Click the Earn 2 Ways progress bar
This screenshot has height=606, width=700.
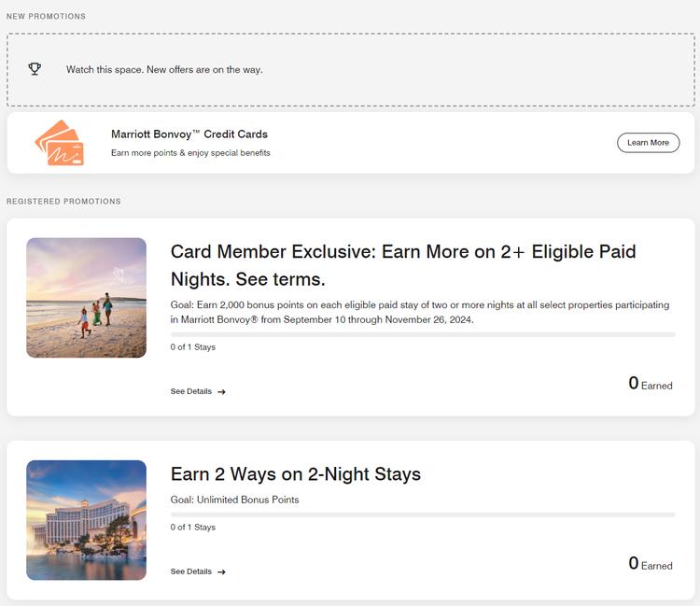(x=423, y=514)
